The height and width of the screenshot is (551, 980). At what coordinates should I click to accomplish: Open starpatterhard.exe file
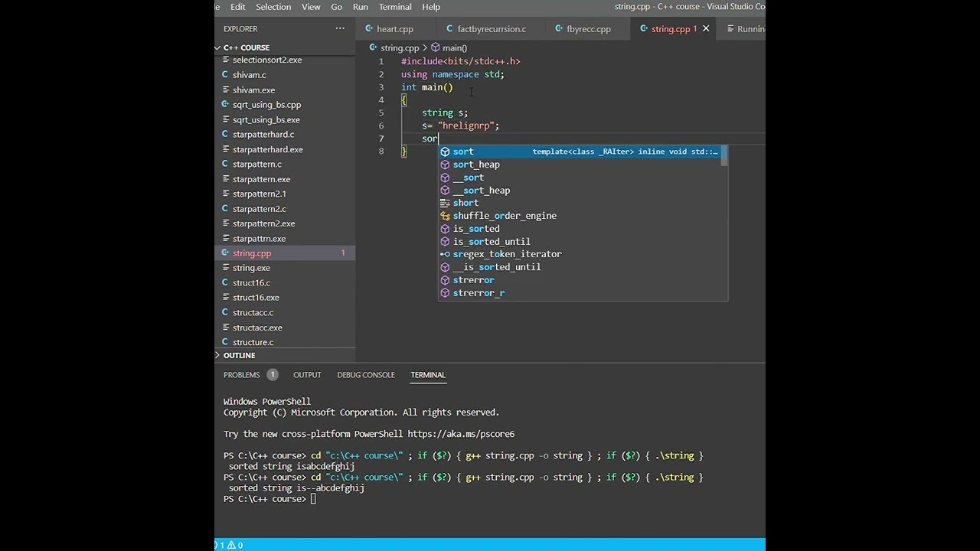click(x=268, y=149)
